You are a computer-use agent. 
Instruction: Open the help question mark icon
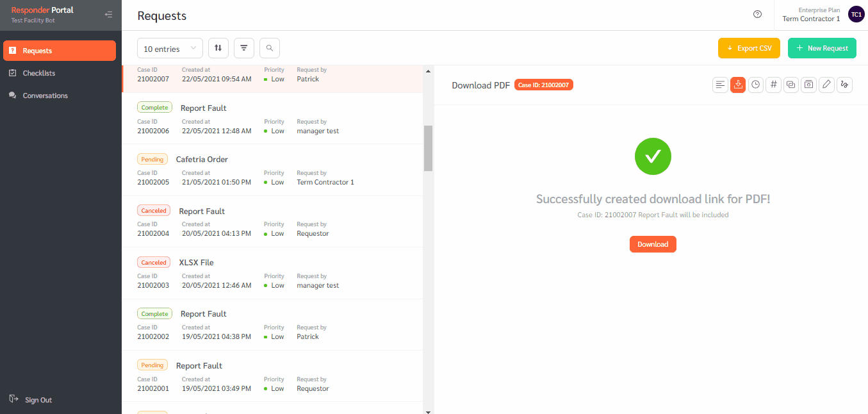click(x=758, y=14)
